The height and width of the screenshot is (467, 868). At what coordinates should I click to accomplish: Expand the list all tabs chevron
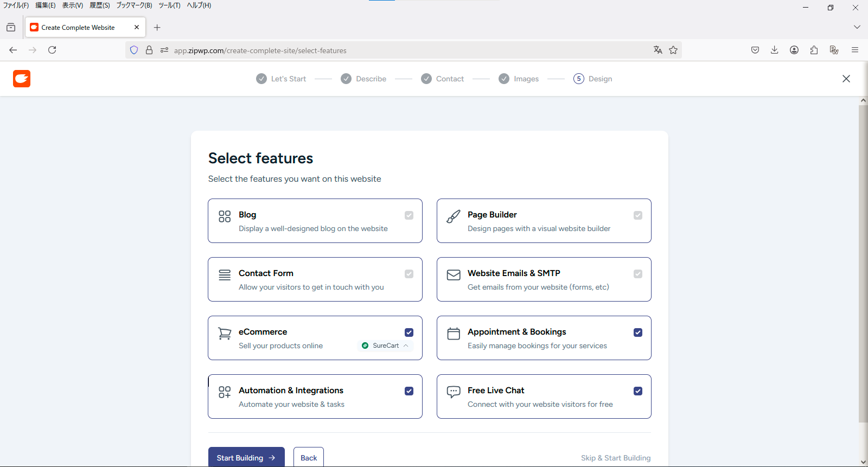857,27
